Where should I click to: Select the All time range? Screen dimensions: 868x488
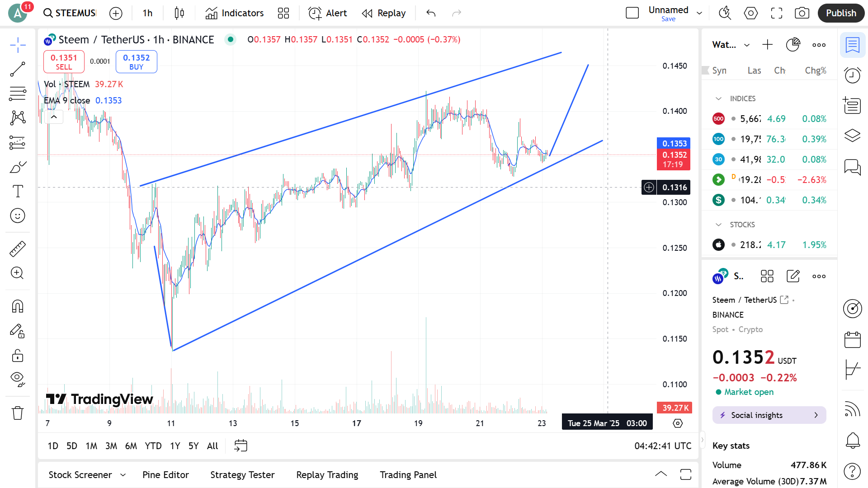click(x=212, y=446)
